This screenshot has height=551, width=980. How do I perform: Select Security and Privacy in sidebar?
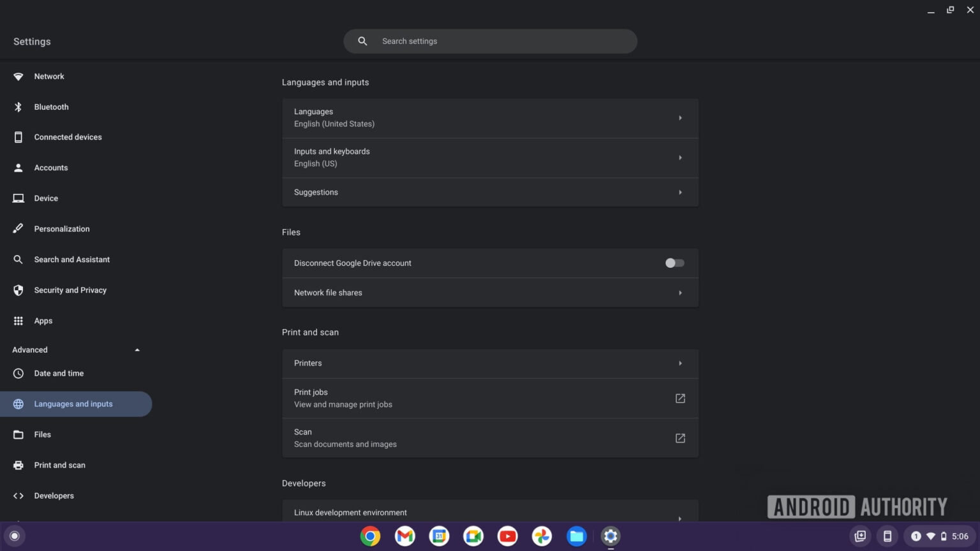click(70, 290)
